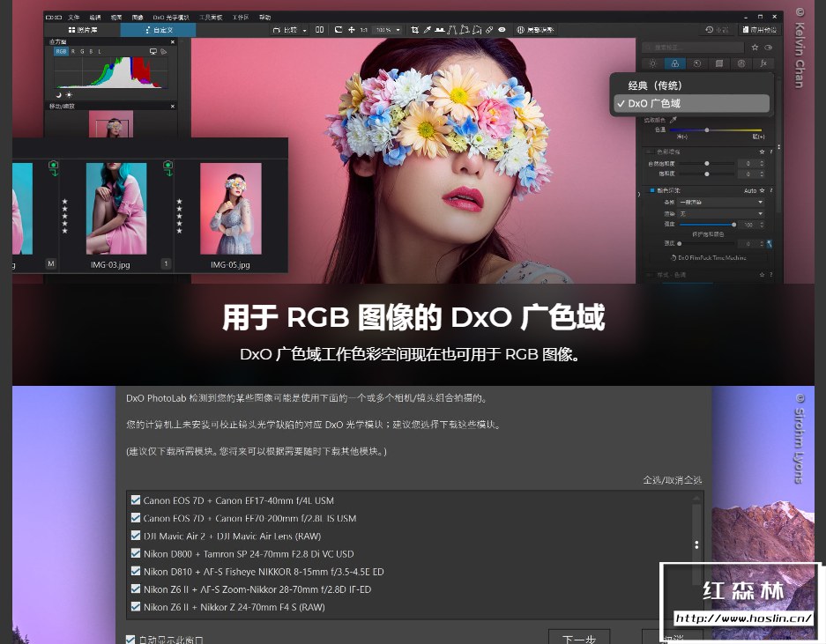The width and height of the screenshot is (826, 644).
Task: Open the fx effects palette tab
Action: (x=763, y=63)
